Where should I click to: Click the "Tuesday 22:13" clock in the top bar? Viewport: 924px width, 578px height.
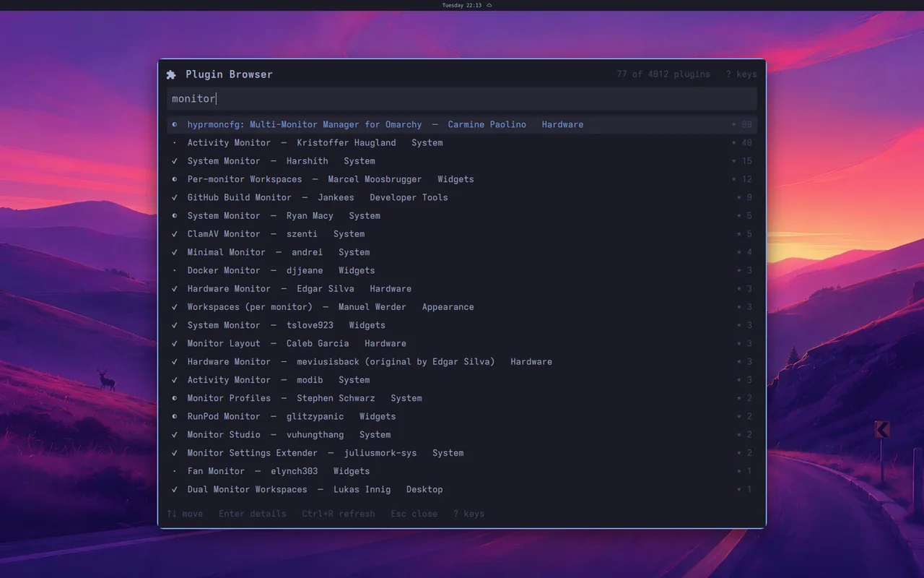point(462,5)
